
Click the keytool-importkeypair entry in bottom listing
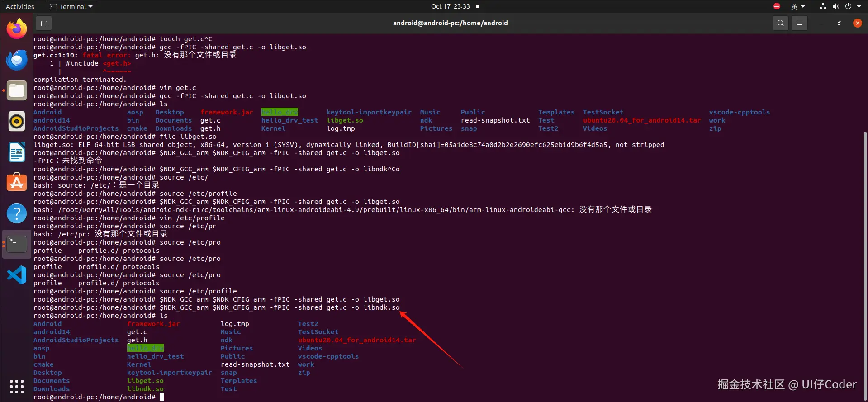click(170, 373)
